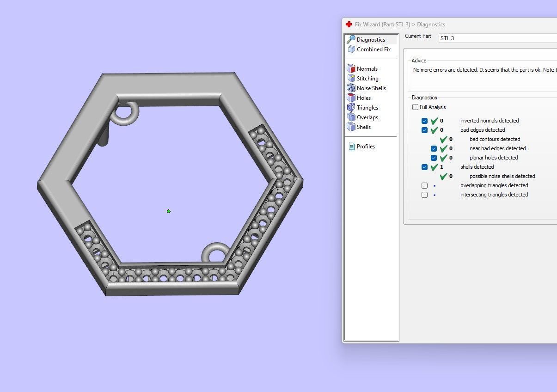Click the green check beside possible noise shells
Viewport: 557px width, 392px height.
point(443,176)
